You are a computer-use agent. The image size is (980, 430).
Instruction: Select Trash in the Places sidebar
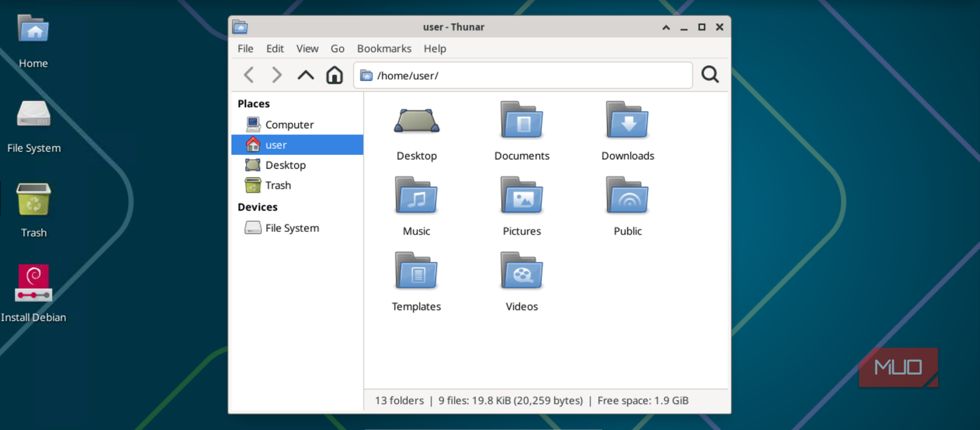[297, 185]
